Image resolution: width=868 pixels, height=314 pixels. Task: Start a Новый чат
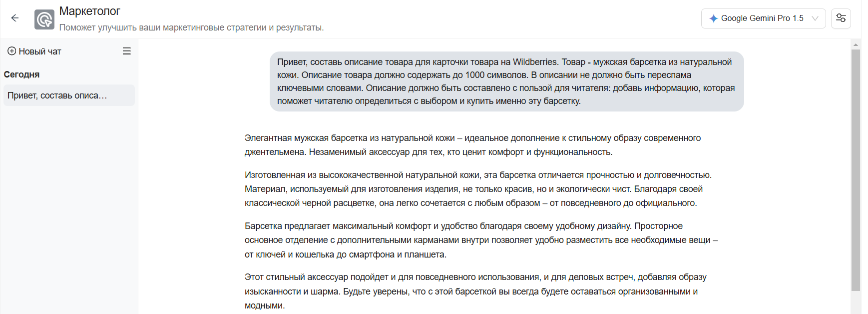tap(39, 51)
